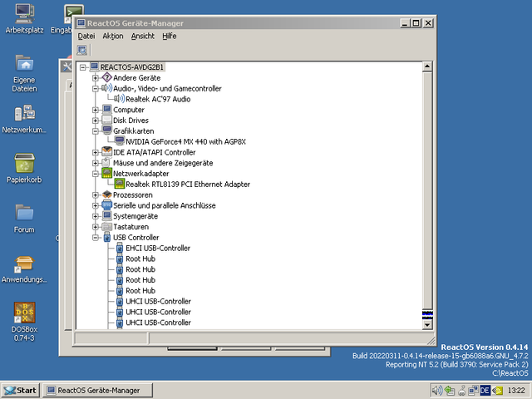Select the DOSBox 0.74-3 desktop icon
Image resolution: width=532 pixels, height=399 pixels.
pyautogui.click(x=24, y=313)
